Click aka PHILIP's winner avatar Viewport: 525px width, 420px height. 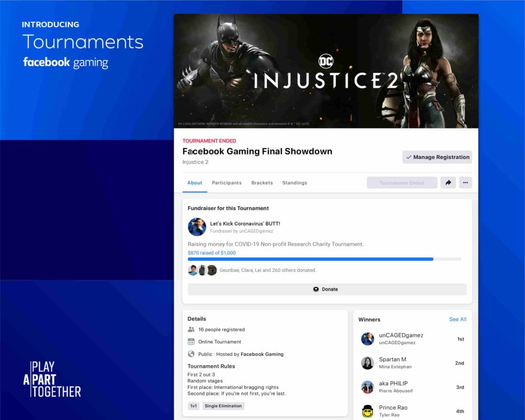click(367, 387)
